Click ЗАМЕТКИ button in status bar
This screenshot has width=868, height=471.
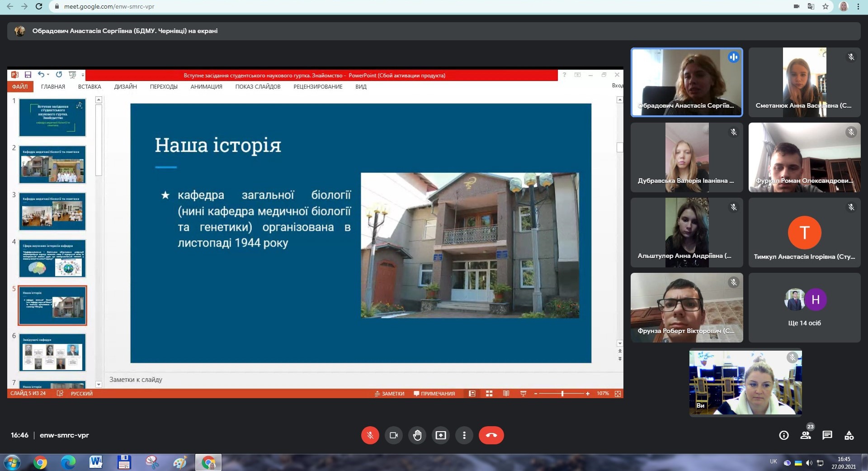pyautogui.click(x=389, y=394)
